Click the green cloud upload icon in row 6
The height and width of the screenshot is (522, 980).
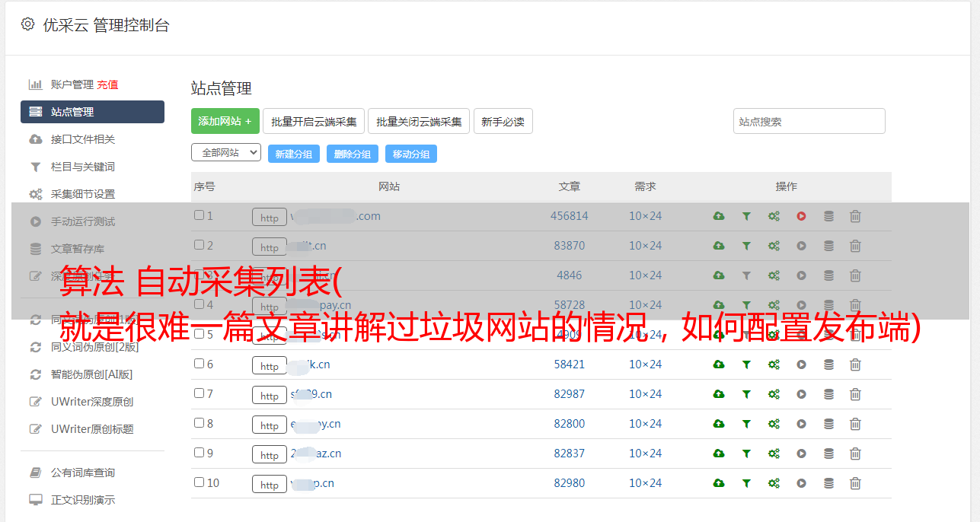point(718,364)
